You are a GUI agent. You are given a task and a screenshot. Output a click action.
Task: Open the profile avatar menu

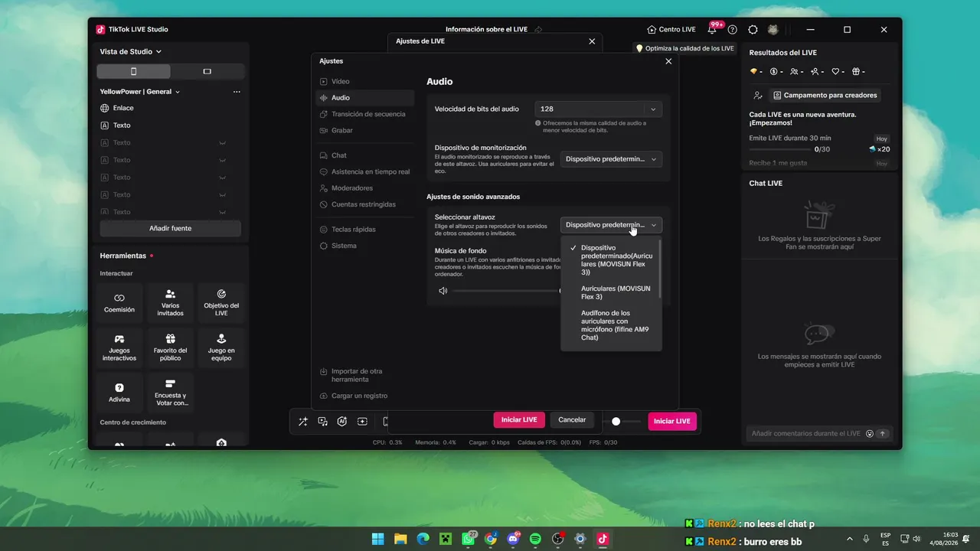point(773,30)
